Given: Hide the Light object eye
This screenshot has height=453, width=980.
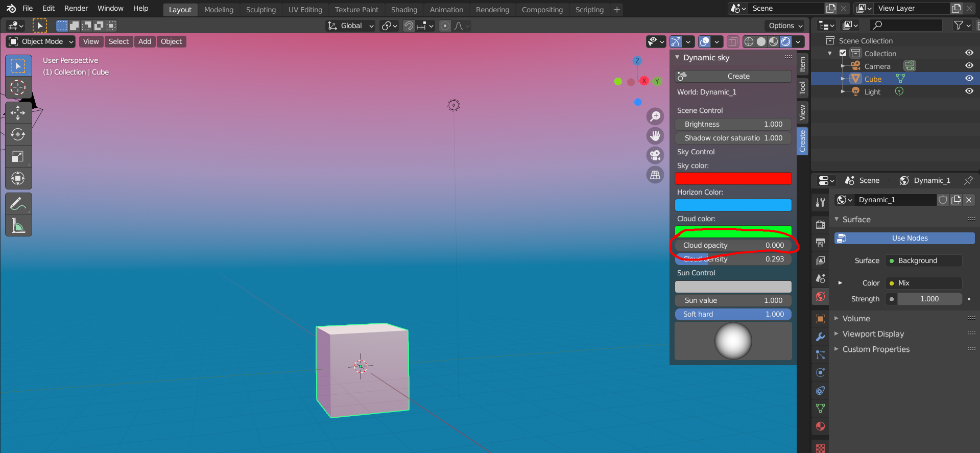Looking at the screenshot, I should click(x=969, y=91).
